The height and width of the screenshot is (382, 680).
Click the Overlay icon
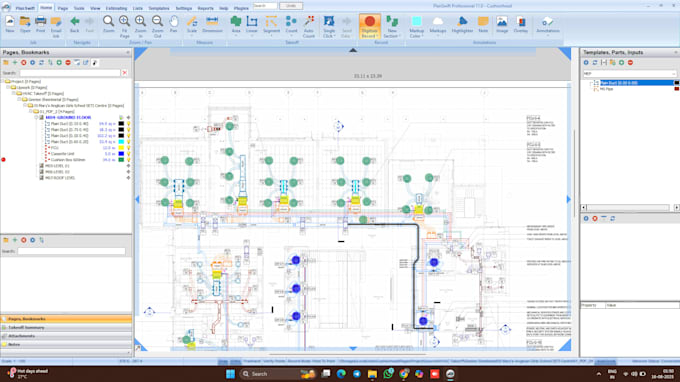point(521,21)
